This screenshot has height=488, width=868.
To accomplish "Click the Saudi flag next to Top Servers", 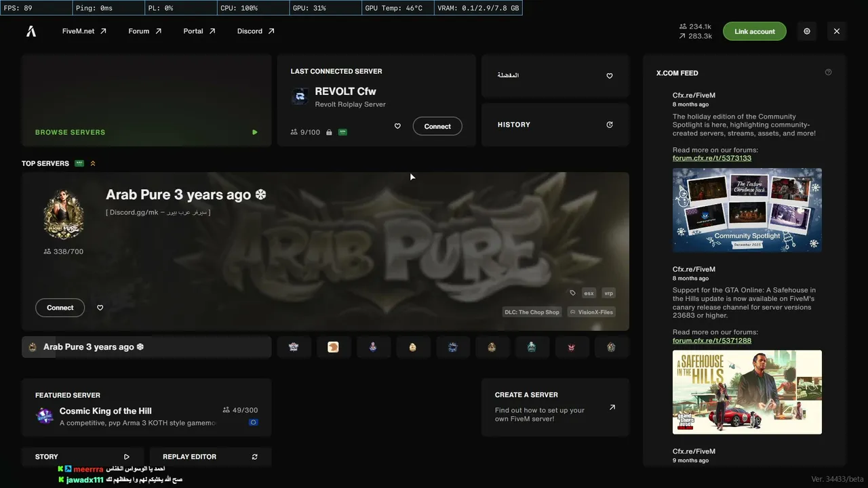I will [79, 163].
